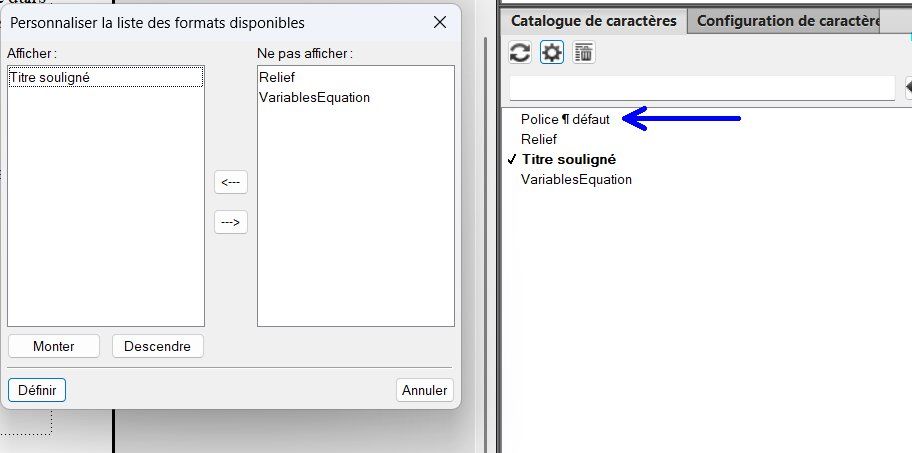This screenshot has width=912, height=453.
Task: Move item left with <--- arrow button
Action: coord(231,182)
